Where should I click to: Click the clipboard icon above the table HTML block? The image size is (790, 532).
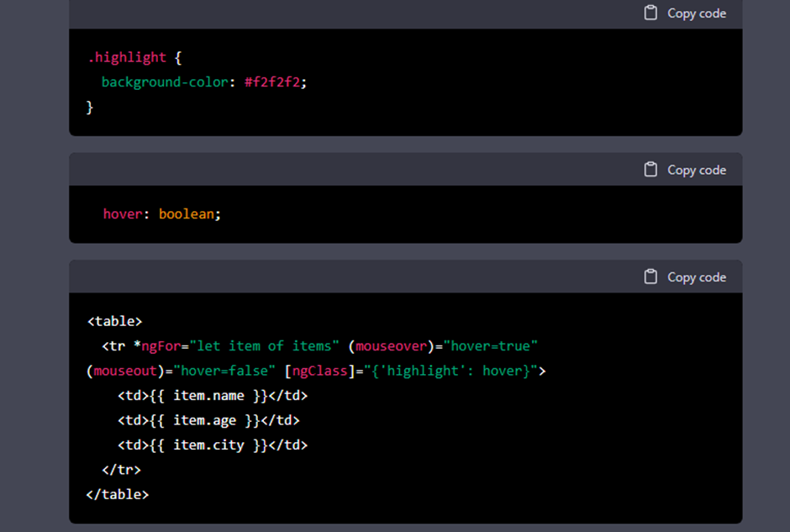(x=650, y=277)
